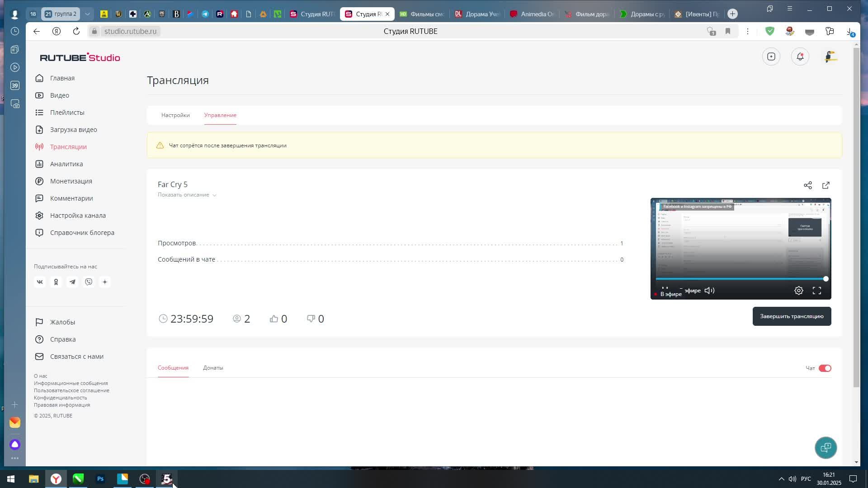Click the Odnoklassniki social icon
868x488 pixels.
tap(56, 282)
